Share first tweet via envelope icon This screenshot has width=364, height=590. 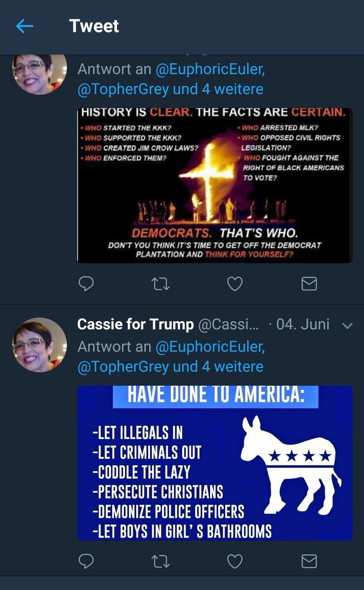(309, 284)
